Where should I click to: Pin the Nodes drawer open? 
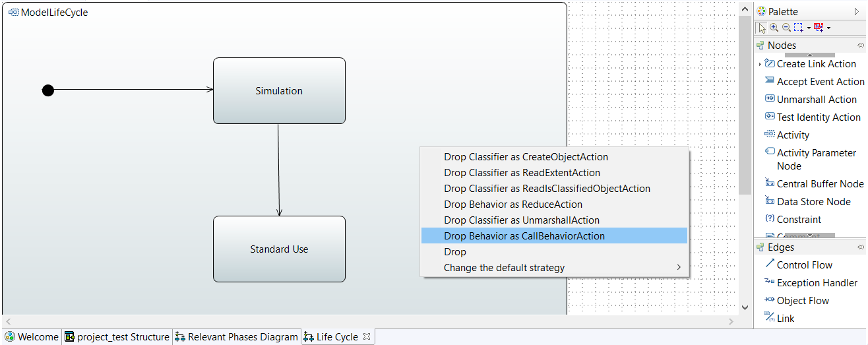pos(861,46)
